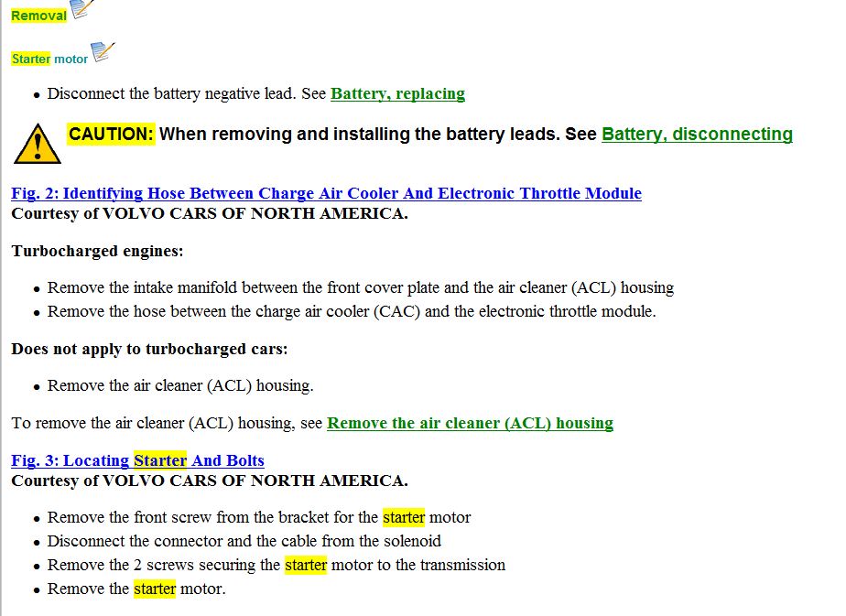This screenshot has width=846, height=616.
Task: Click the Removal heading text
Action: tap(38, 16)
